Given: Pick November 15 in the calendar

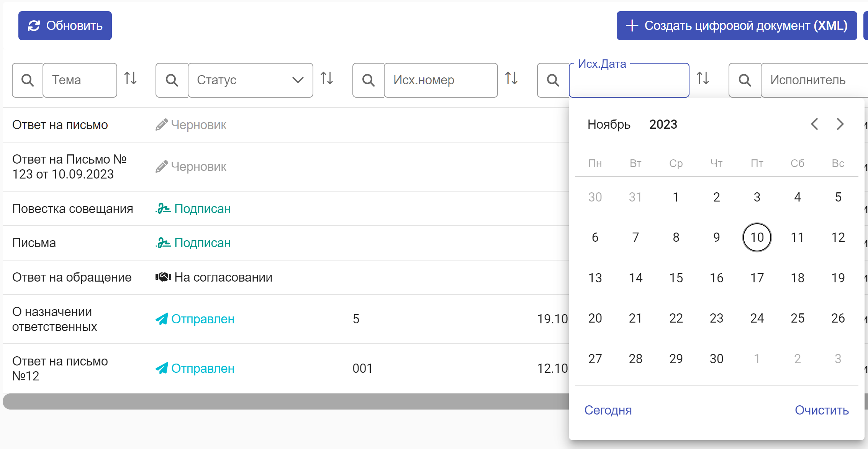Looking at the screenshot, I should [676, 278].
